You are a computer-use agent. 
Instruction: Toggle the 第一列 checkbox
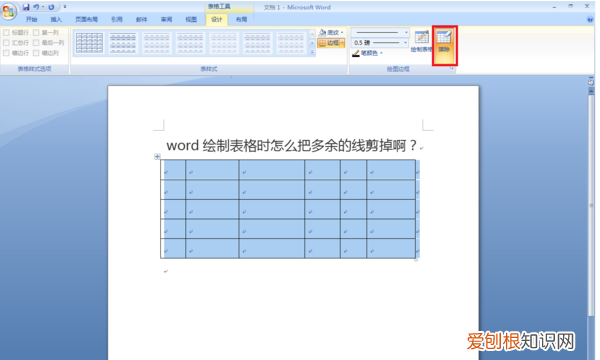click(x=36, y=33)
